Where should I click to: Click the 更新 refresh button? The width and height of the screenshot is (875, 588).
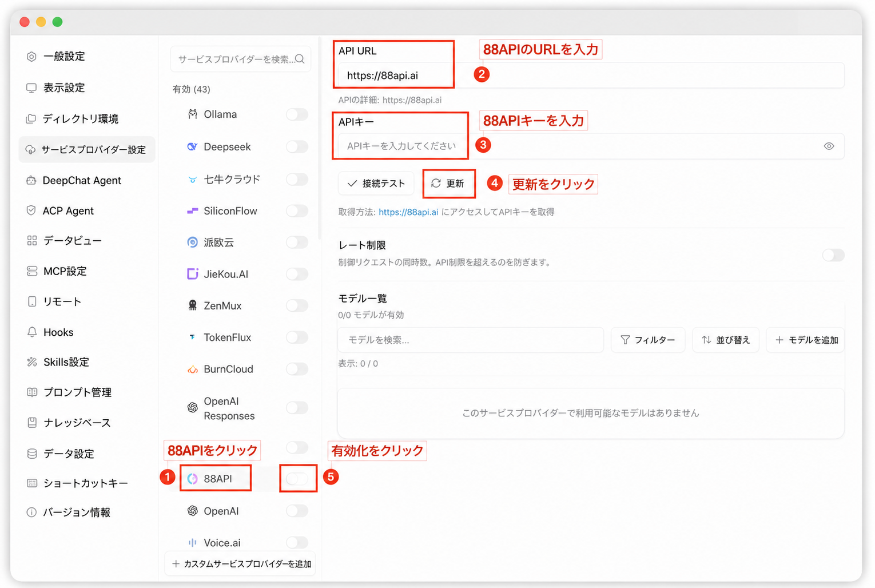click(448, 184)
